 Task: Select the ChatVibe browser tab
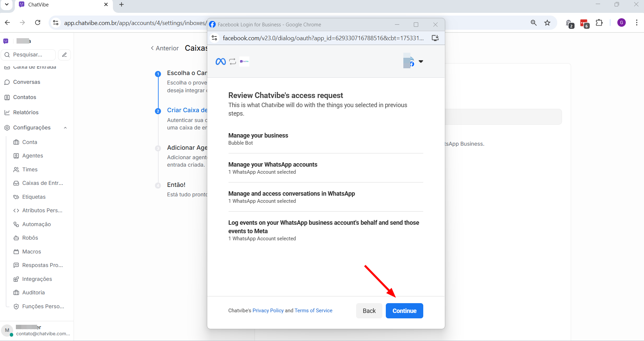click(64, 5)
